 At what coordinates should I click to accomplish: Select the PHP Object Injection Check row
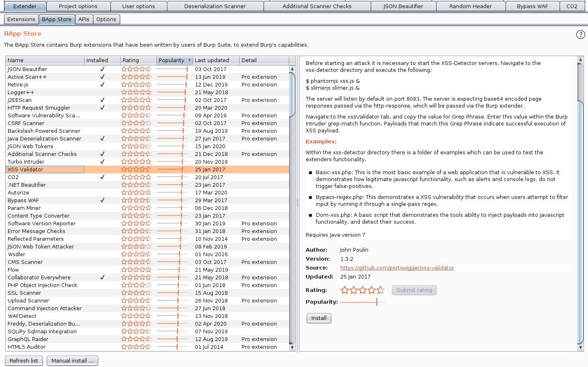point(147,285)
